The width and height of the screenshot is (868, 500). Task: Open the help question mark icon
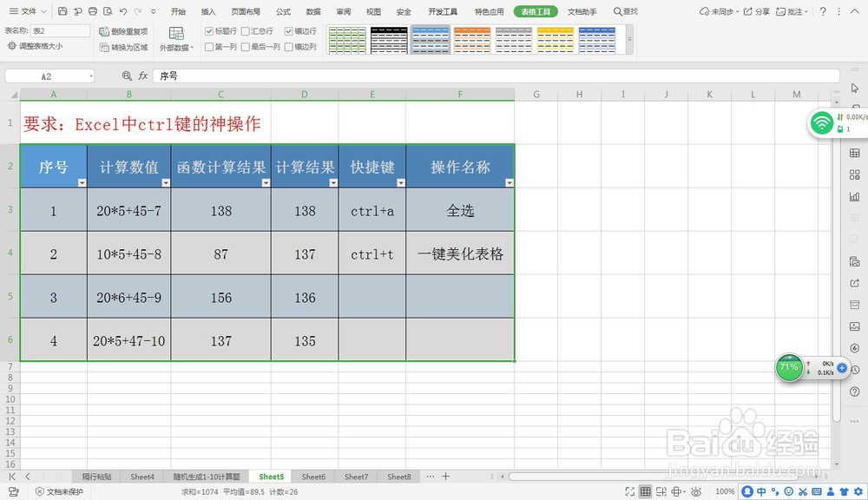click(823, 11)
